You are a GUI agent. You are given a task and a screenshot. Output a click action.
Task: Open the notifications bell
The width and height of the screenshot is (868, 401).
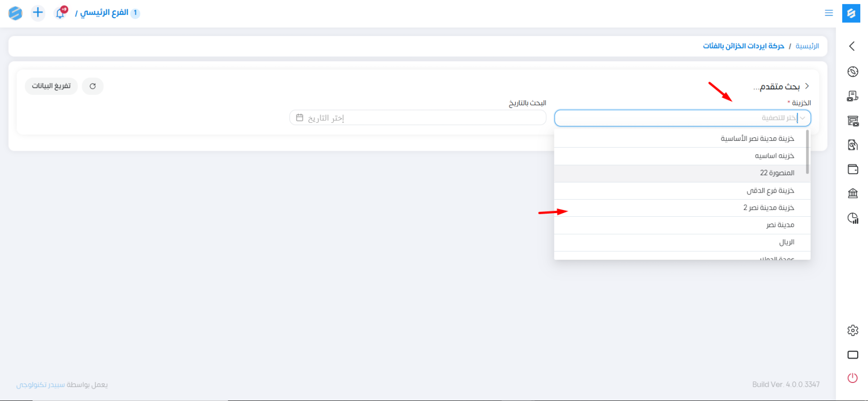pos(60,13)
